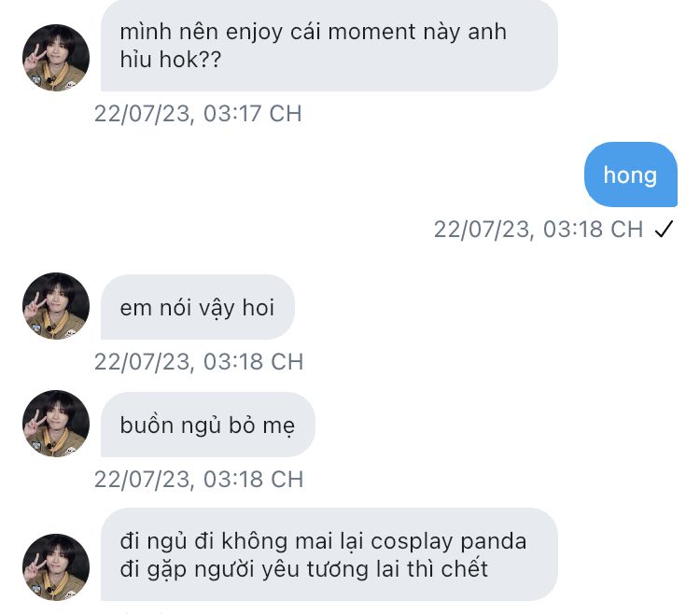Screen dimensions: 700x614
Task: Click the 'em nói vậy hoi' message bubble
Action: pyautogui.click(x=198, y=307)
